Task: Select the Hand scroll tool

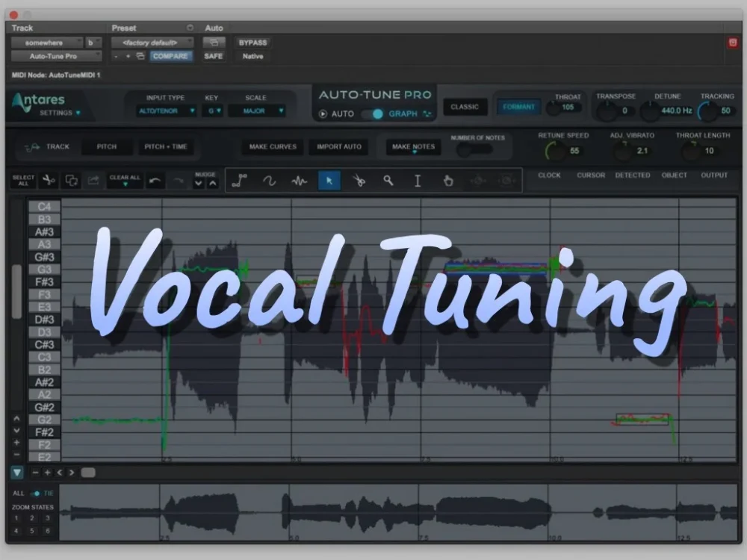Action: click(447, 181)
